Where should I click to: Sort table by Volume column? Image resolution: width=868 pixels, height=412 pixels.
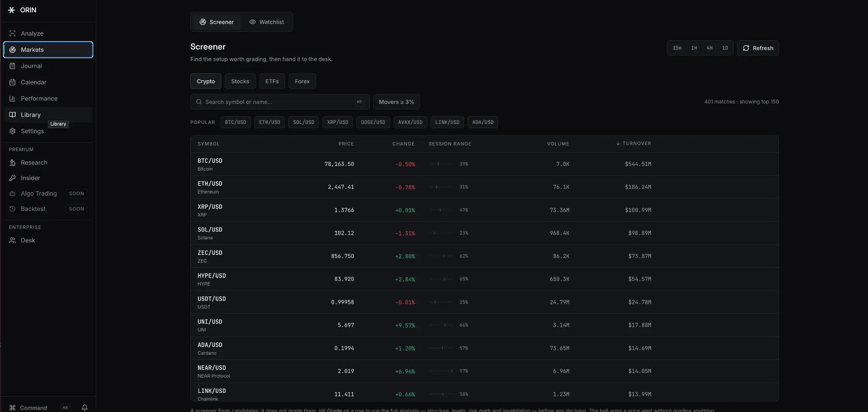(558, 144)
